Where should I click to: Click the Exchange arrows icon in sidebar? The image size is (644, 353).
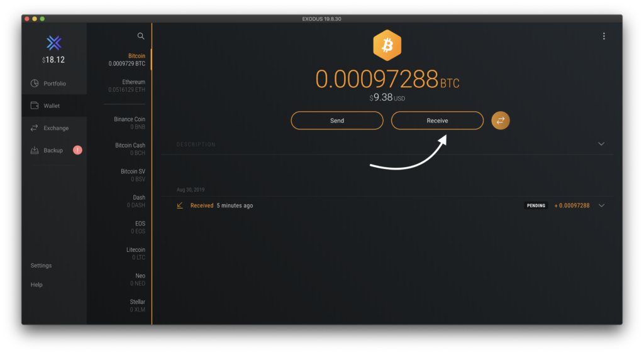click(x=35, y=128)
